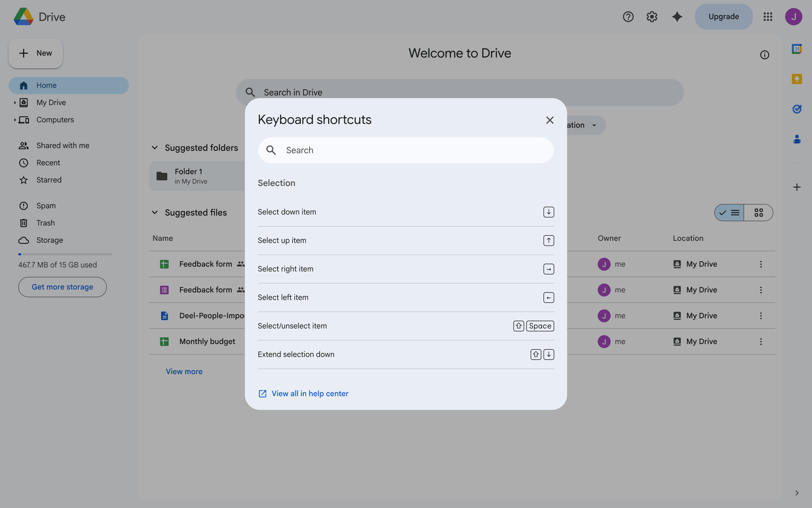This screenshot has height=508, width=812.
Task: Open Contacts side panel icon
Action: [x=797, y=139]
